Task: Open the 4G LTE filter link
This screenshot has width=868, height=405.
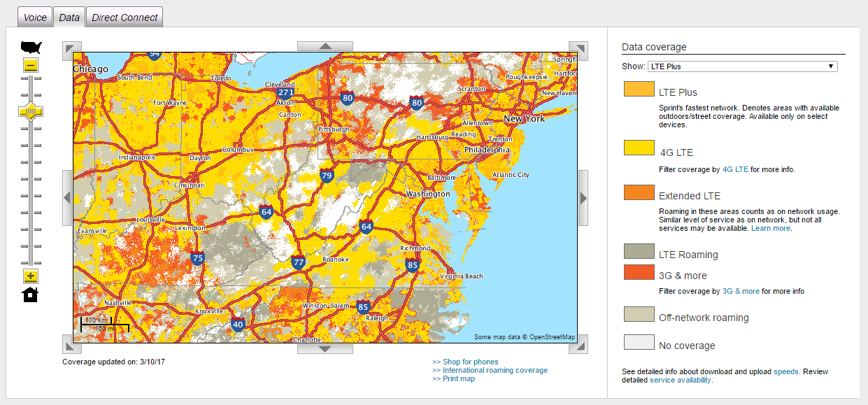Action: coord(735,169)
